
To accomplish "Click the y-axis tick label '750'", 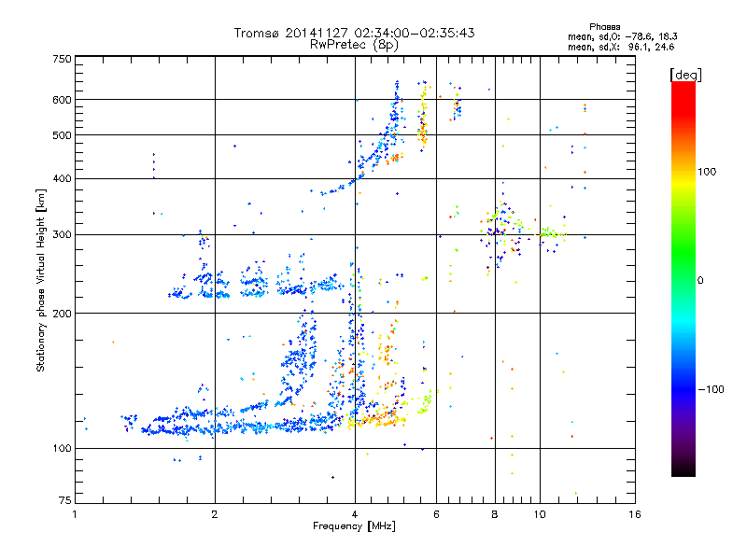I will pyautogui.click(x=63, y=59).
